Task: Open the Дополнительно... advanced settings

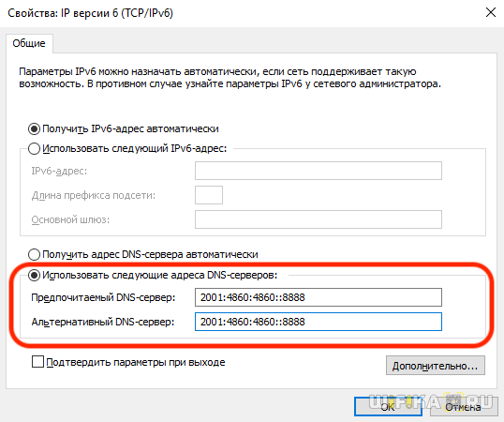Action: pyautogui.click(x=436, y=366)
